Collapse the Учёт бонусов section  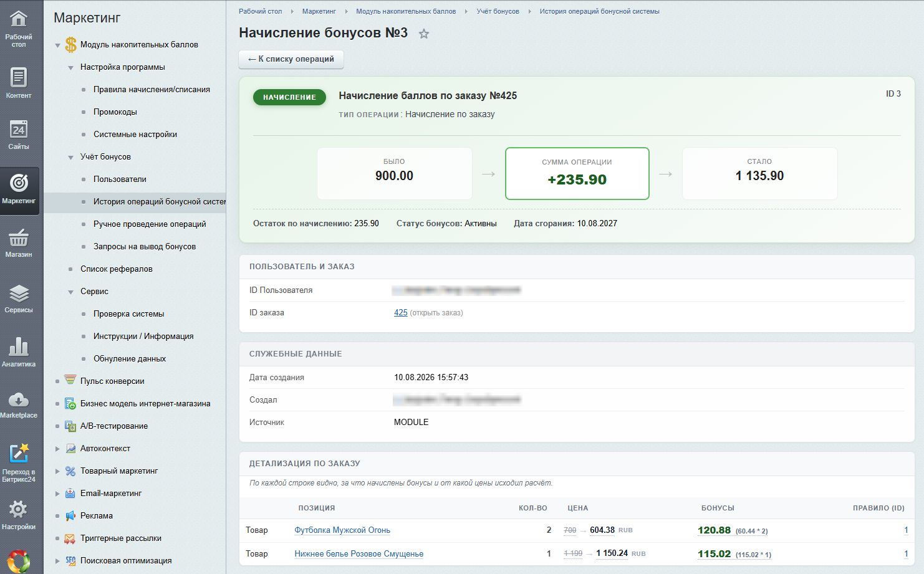pos(70,157)
